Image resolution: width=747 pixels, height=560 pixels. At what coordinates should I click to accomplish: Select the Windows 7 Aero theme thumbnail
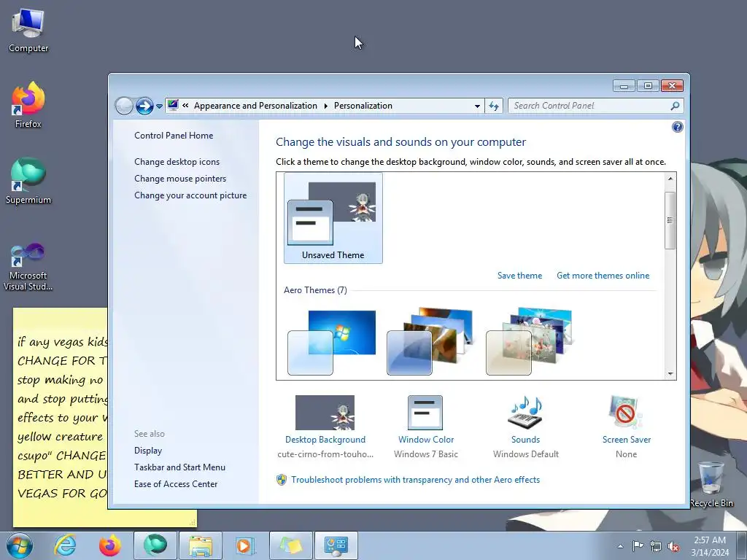coord(332,342)
